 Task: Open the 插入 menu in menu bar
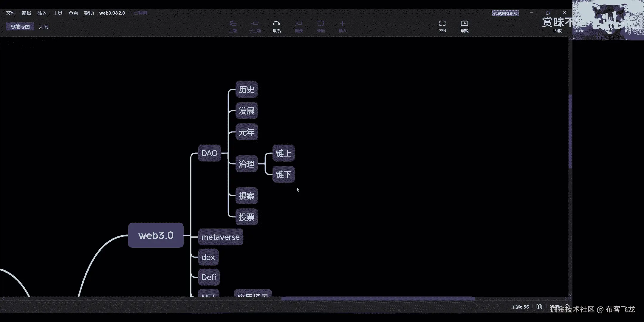pos(42,13)
